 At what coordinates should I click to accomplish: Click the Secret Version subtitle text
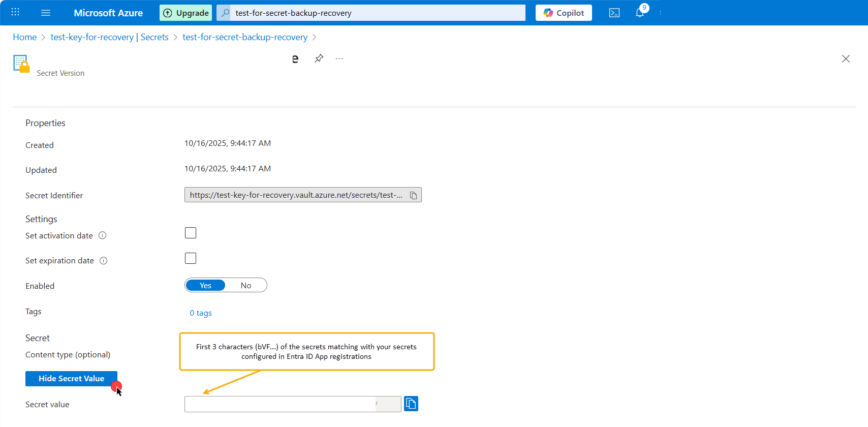(60, 73)
